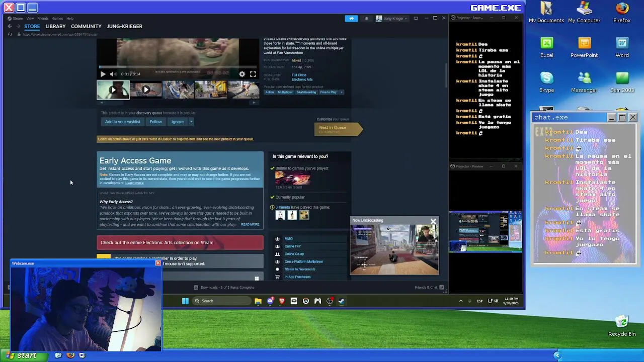Screen dimensions: 644x362
Task: Open the Now Broadcasting preview video
Action: pyautogui.click(x=394, y=249)
